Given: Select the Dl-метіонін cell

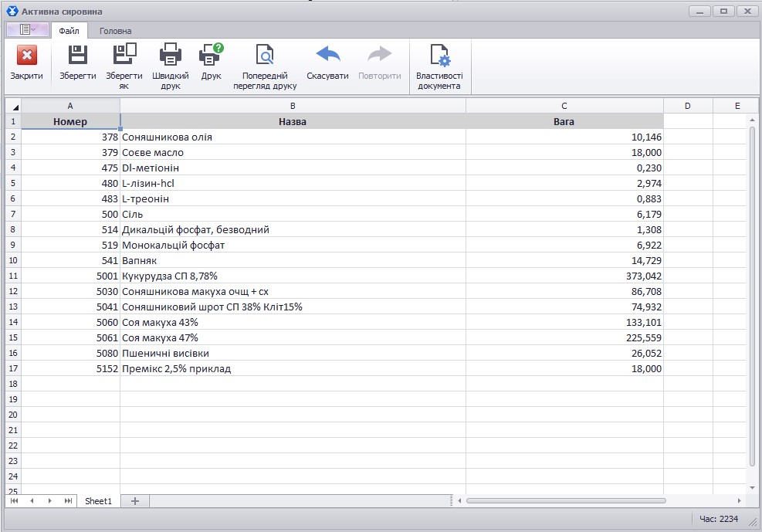Looking at the screenshot, I should pyautogui.click(x=293, y=168).
